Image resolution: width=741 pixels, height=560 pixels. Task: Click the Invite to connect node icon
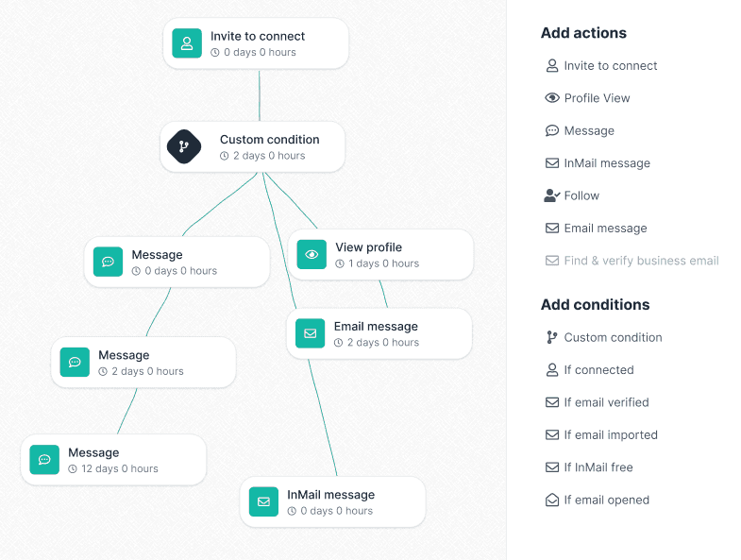[187, 43]
